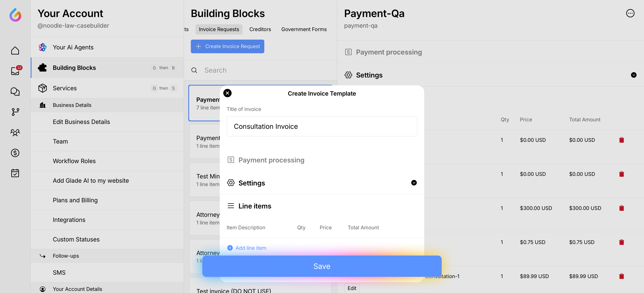Switch to the Government Forms tab
Image resolution: width=644 pixels, height=293 pixels.
[304, 29]
